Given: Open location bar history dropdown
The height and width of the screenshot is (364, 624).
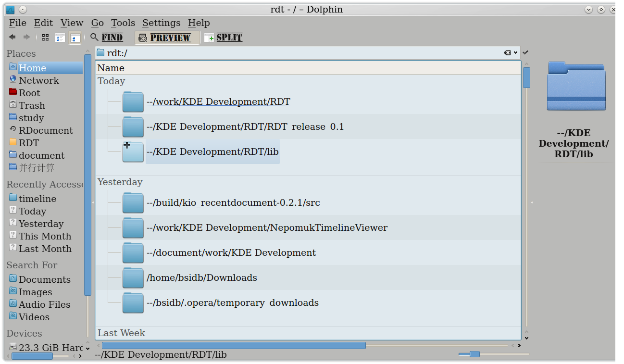Looking at the screenshot, I should point(516,53).
